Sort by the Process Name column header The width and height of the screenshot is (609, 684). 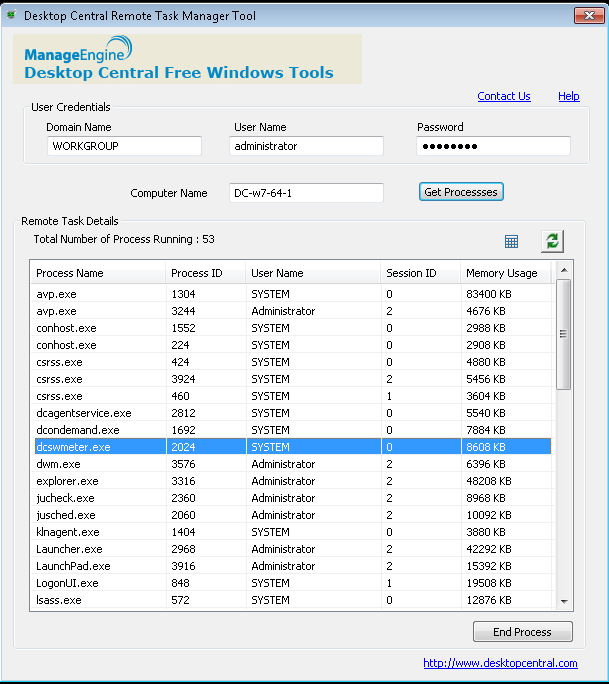98,273
